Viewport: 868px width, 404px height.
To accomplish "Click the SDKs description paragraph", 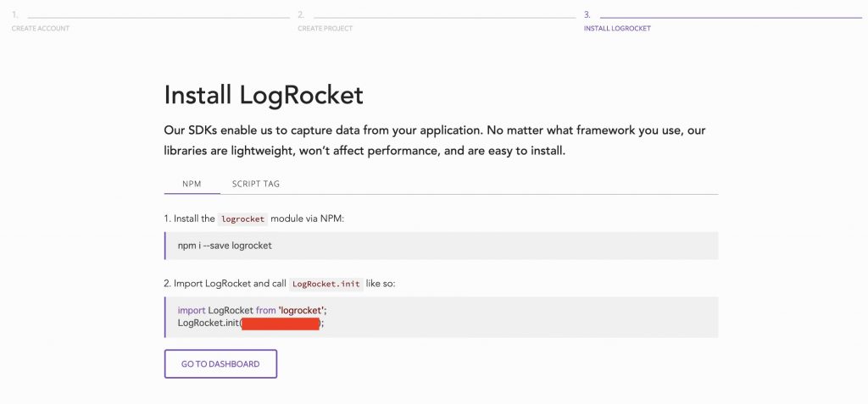I will pos(435,141).
